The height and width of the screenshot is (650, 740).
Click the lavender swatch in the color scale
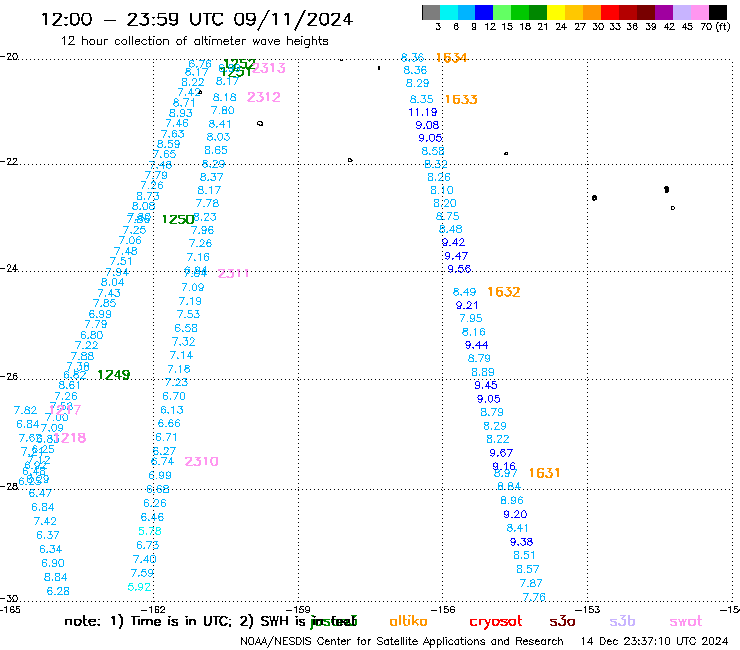(x=681, y=12)
